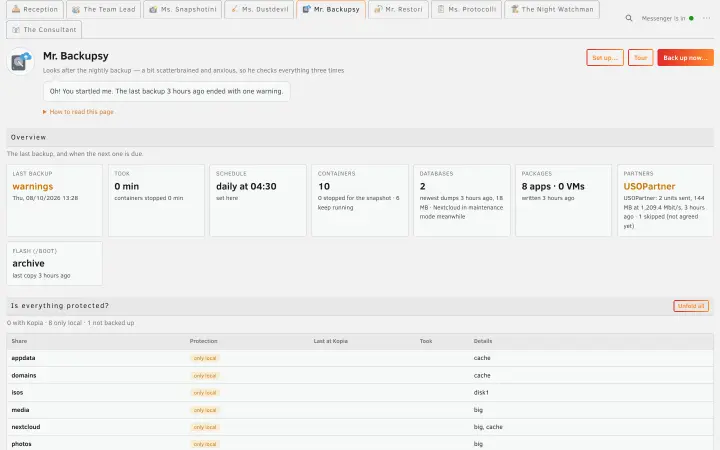Screen dimensions: 720x450
Task: Click the Overview section header
Action: pyautogui.click(x=360, y=137)
